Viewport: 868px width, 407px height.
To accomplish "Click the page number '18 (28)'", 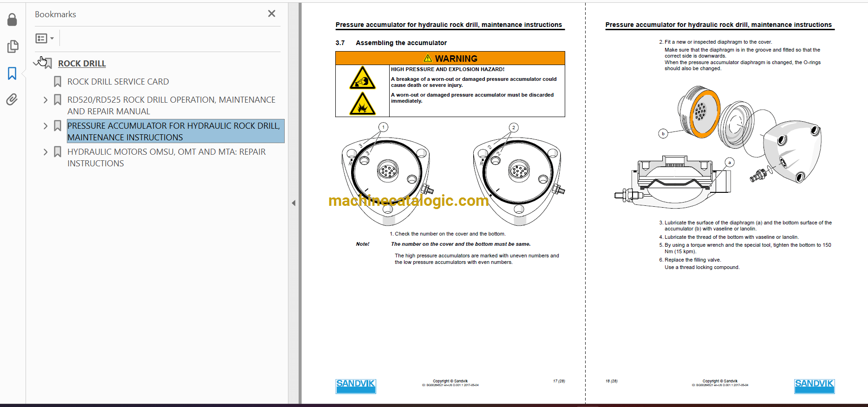I will (612, 381).
